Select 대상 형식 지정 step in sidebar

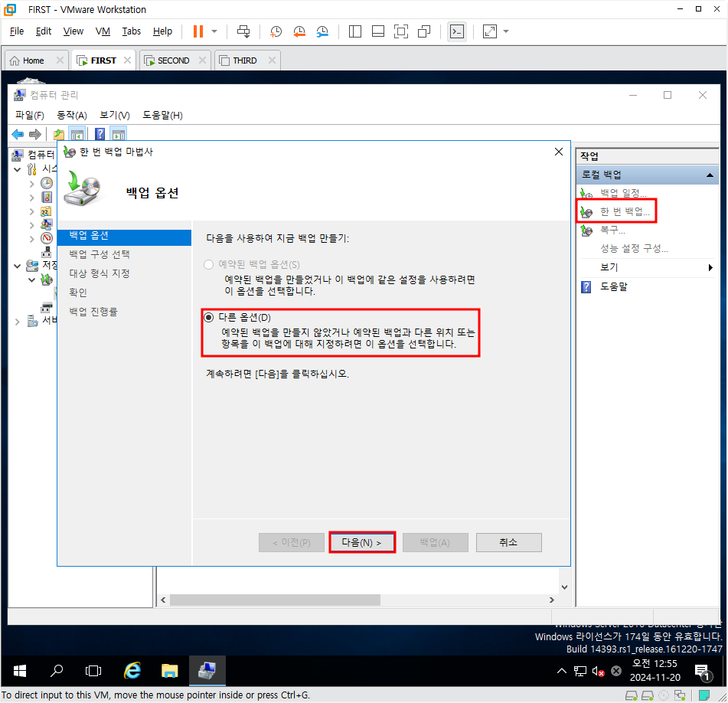tap(100, 273)
